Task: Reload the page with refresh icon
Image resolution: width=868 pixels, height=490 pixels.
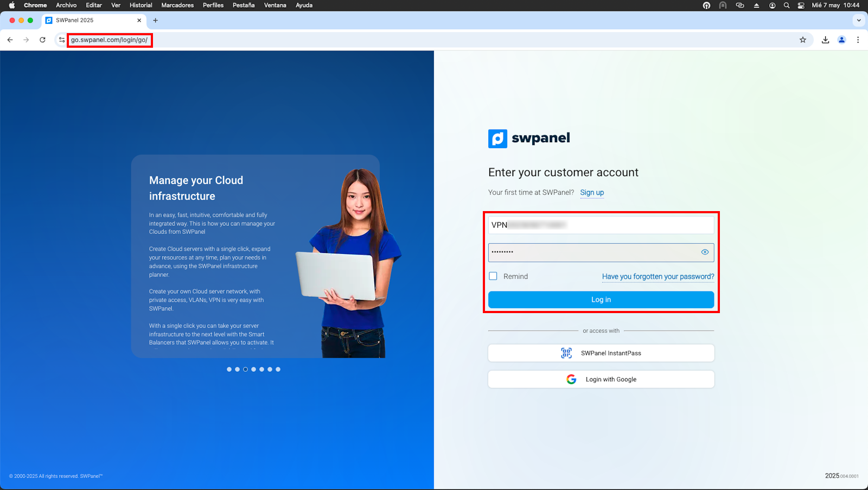Action: pyautogui.click(x=42, y=40)
